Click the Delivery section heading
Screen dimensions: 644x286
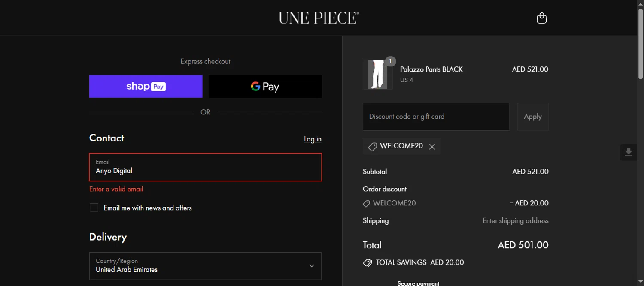(x=108, y=237)
